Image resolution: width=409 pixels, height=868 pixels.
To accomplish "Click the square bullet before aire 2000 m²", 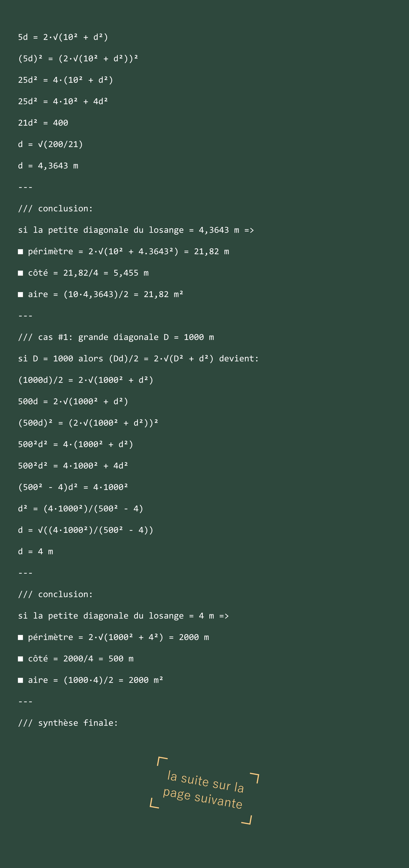I will click(21, 680).
